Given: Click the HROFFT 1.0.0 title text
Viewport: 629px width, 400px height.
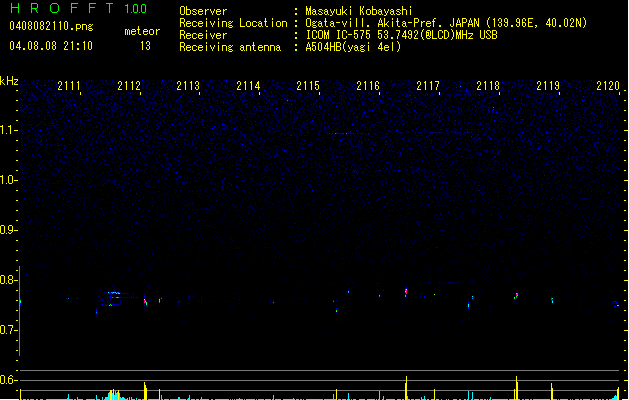Looking at the screenshot, I should pos(78,8).
